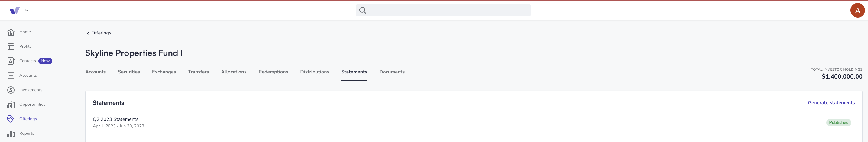Screen dimensions: 868x142
Task: Click the New badge beside Contacts
Action: point(45,61)
